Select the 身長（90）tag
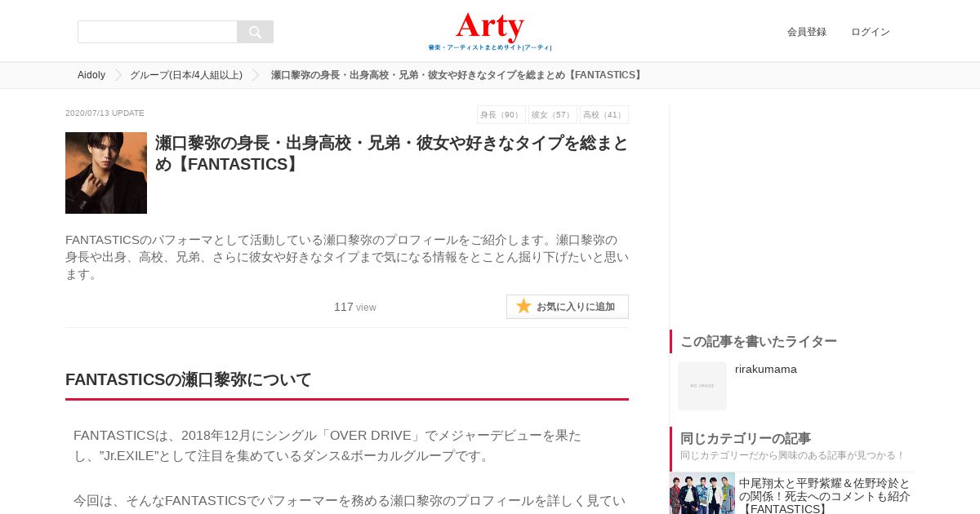The image size is (980, 514). (x=501, y=115)
